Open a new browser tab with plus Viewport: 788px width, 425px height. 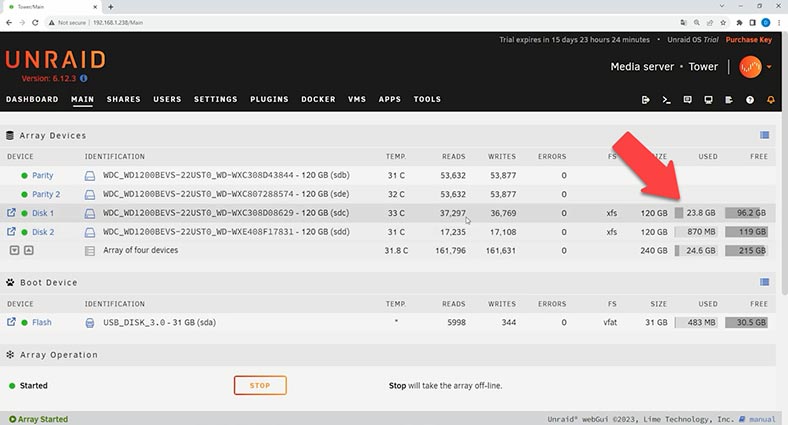[x=111, y=7]
